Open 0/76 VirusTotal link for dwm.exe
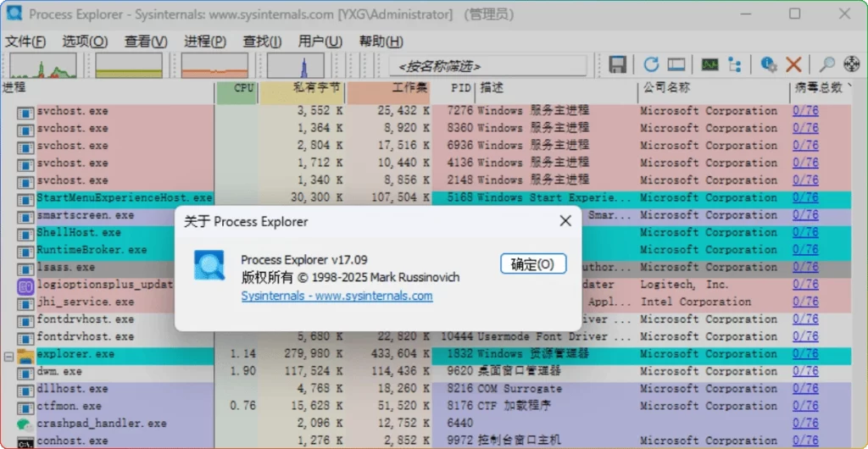Image resolution: width=868 pixels, height=449 pixels. pos(805,371)
